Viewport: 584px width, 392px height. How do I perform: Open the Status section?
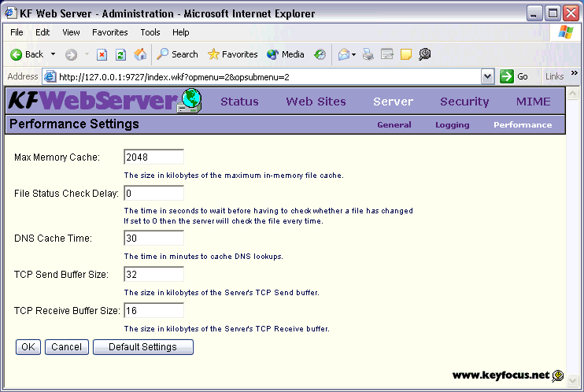point(239,102)
